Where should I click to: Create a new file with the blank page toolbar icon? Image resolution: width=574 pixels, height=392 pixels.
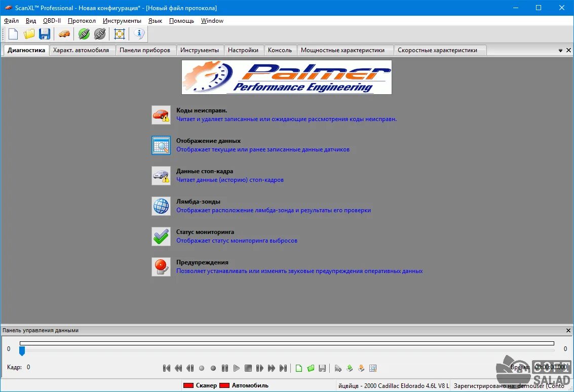(x=13, y=34)
